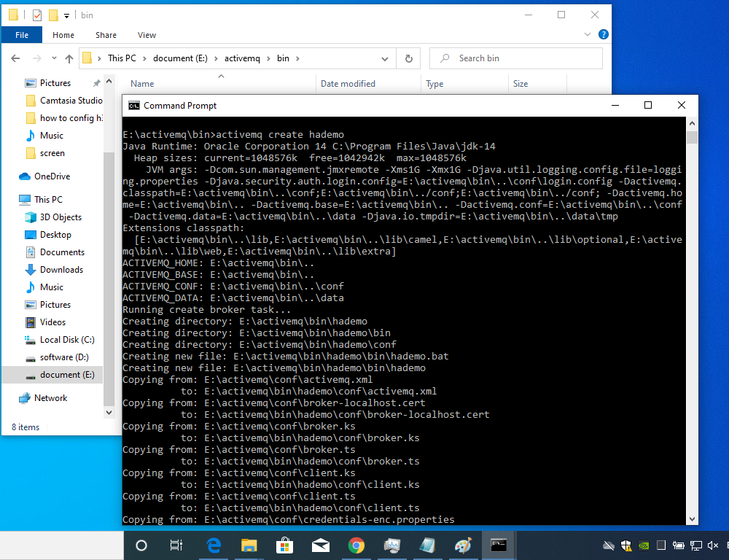The height and width of the screenshot is (560, 729).
Task: Open the Microsoft Store taskbar icon
Action: 285,545
